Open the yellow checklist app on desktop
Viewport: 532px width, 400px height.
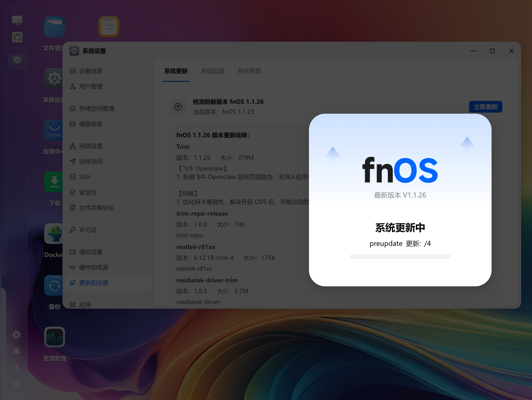[x=109, y=27]
